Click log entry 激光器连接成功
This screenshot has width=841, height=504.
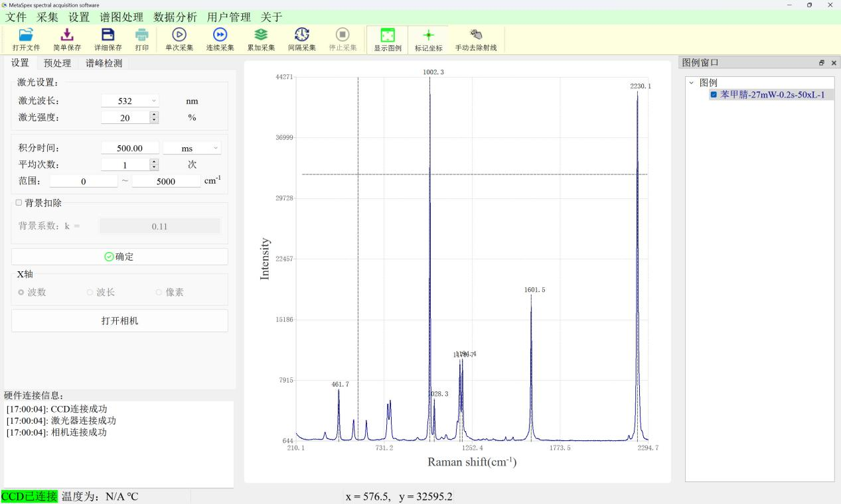click(x=61, y=420)
